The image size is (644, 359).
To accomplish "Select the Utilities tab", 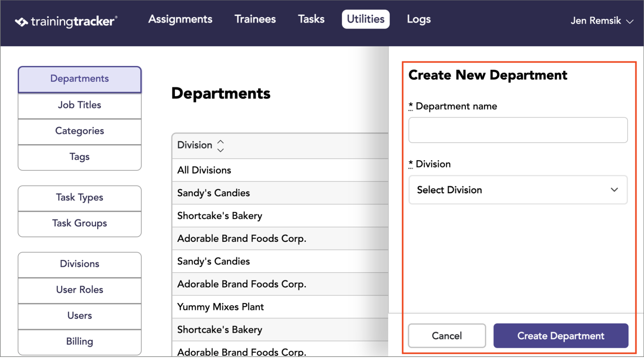I will pos(365,19).
